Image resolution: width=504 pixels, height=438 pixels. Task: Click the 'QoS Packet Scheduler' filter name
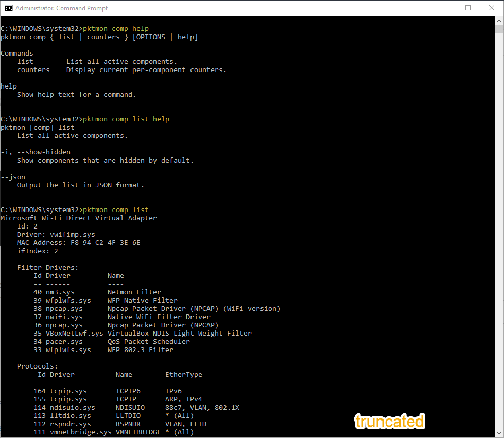point(148,342)
